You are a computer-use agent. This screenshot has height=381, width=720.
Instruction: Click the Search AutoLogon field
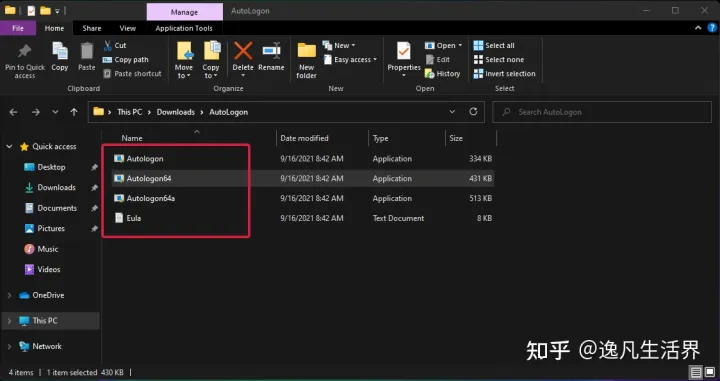[602, 112]
